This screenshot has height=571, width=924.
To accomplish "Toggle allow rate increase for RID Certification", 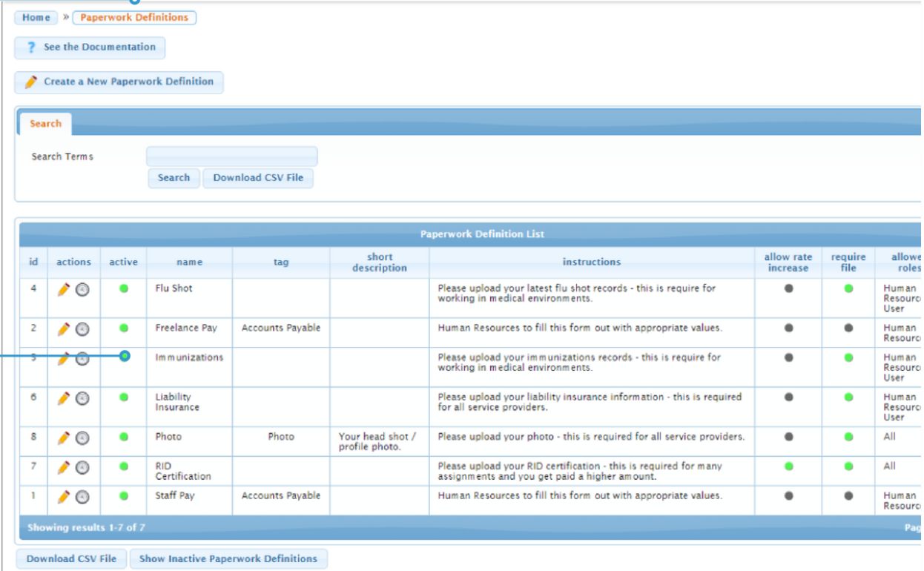I will click(788, 466).
